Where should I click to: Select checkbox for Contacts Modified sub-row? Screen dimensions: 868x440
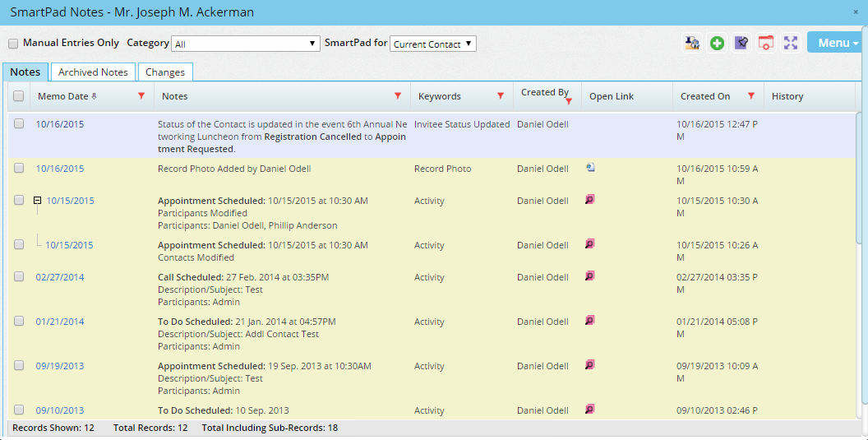click(19, 244)
